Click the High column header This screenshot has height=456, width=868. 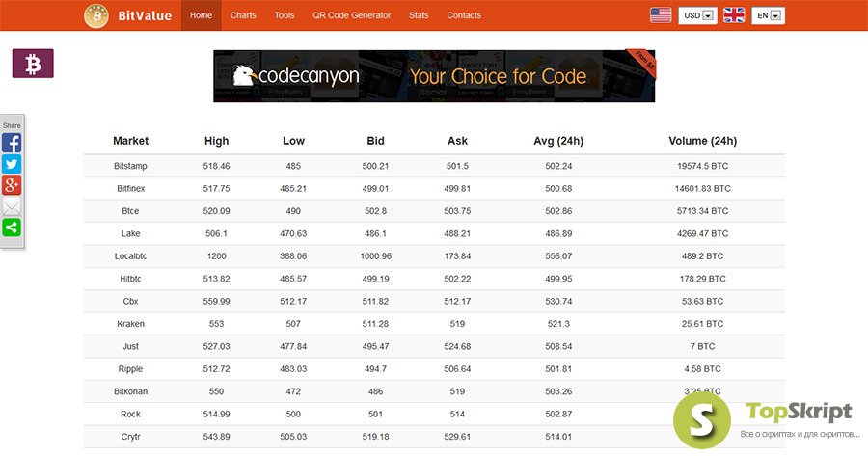tap(216, 141)
